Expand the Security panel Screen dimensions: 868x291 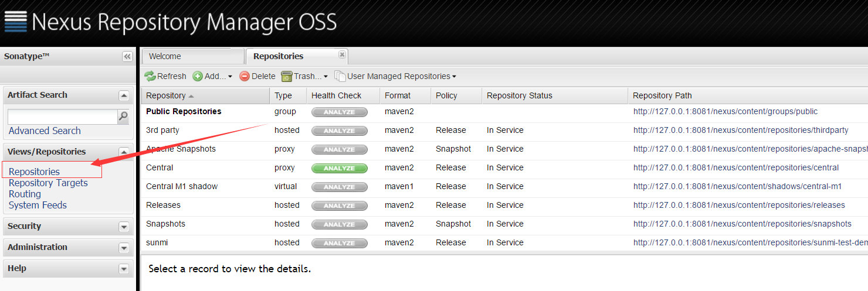tap(123, 227)
